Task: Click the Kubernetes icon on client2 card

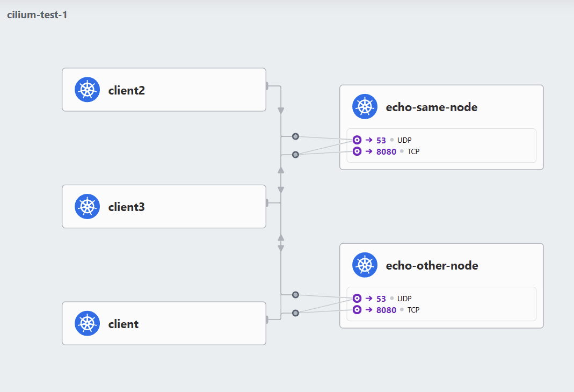Action: 87,90
